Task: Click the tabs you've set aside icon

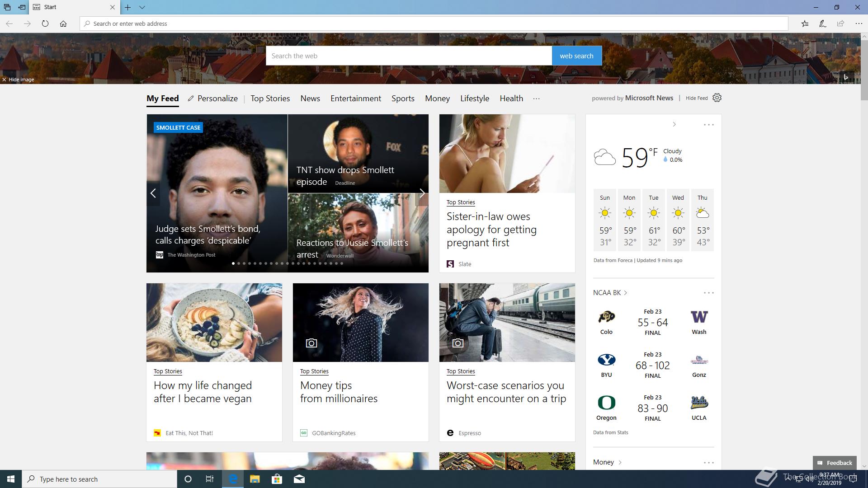Action: point(7,7)
